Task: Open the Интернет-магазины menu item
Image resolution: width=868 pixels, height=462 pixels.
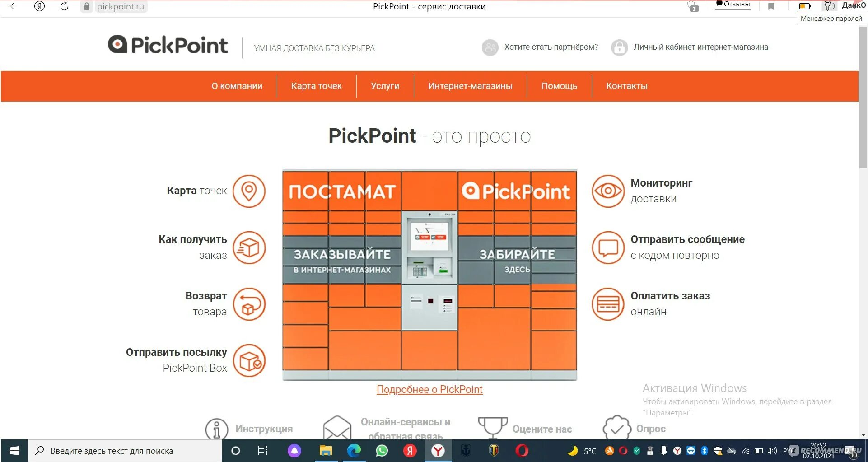Action: point(470,86)
